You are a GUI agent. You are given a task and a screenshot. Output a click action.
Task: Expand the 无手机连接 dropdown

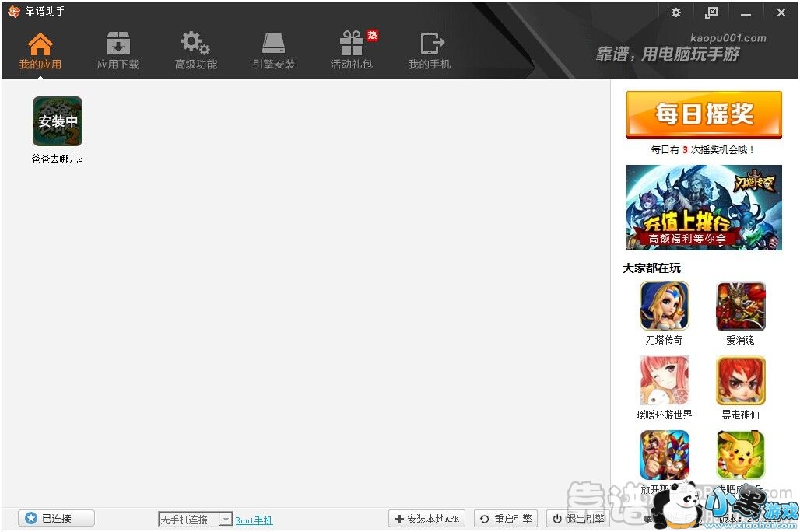coord(226,520)
